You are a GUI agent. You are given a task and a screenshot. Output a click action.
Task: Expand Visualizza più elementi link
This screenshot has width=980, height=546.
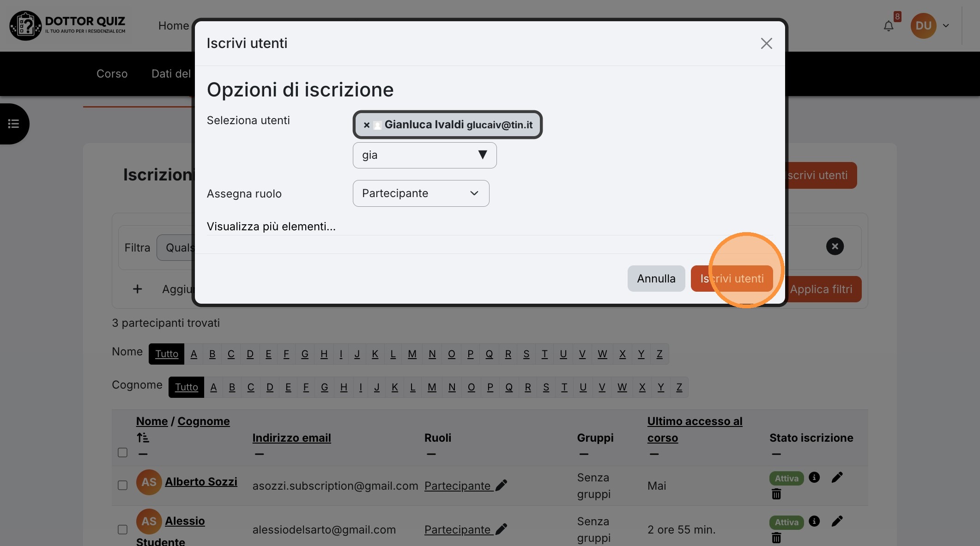[271, 227]
